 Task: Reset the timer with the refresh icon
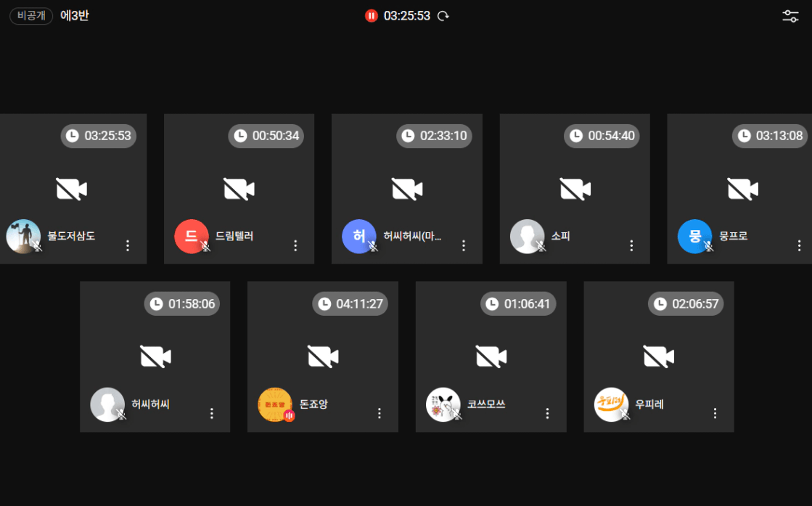443,16
